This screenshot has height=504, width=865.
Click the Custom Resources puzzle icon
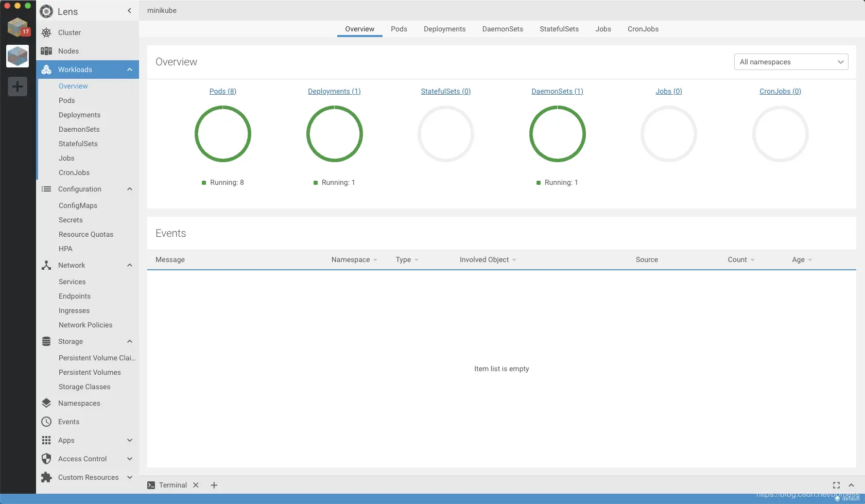46,477
